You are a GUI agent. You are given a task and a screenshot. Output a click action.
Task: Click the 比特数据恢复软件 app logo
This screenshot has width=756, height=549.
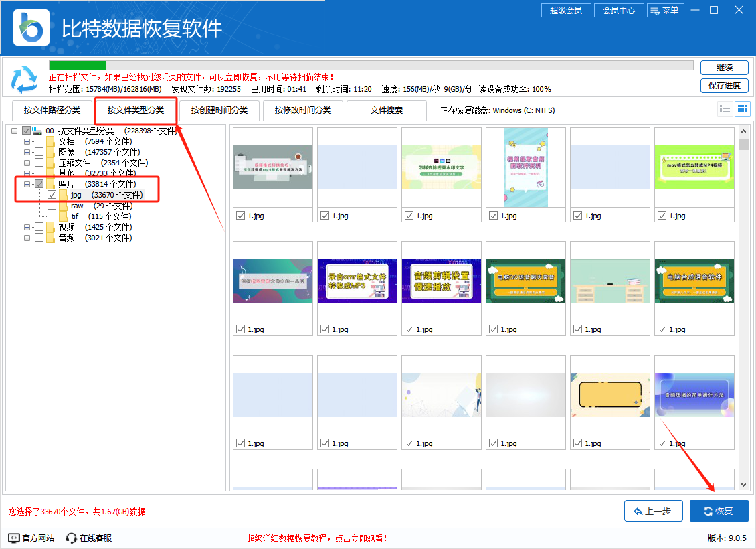pos(32,27)
